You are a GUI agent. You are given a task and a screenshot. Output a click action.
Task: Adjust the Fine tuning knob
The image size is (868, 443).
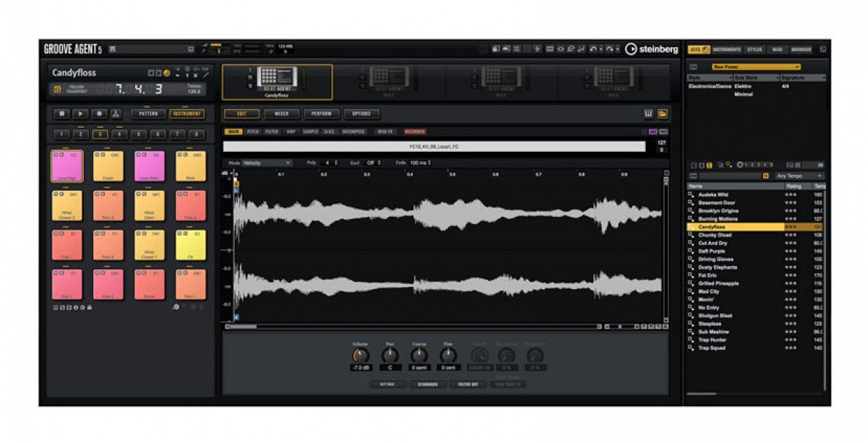click(448, 356)
